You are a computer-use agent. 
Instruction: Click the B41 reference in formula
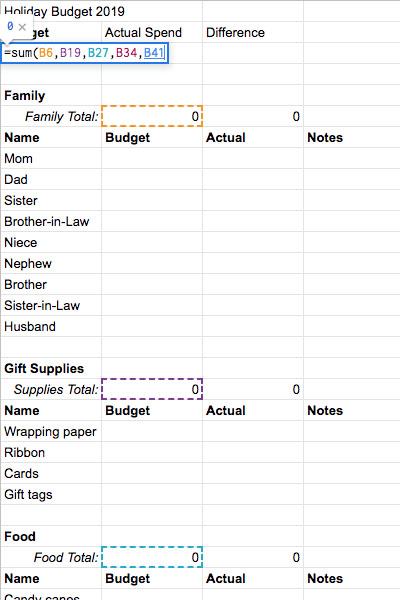[x=153, y=53]
